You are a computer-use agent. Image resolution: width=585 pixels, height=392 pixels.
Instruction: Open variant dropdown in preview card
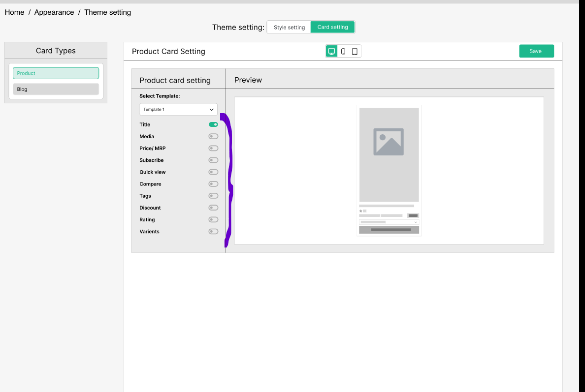389,222
